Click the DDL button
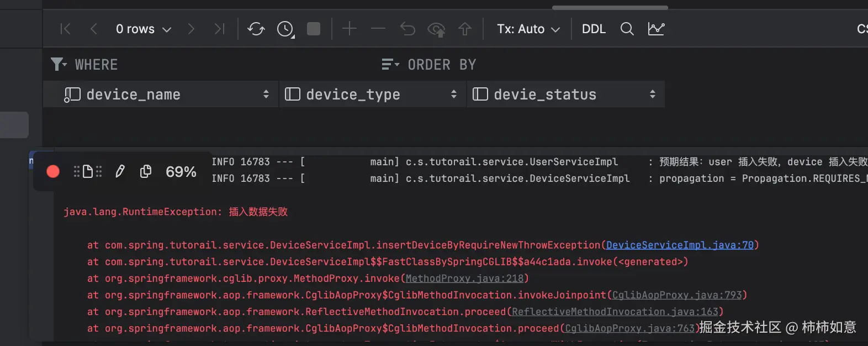This screenshot has width=868, height=346. coord(594,29)
